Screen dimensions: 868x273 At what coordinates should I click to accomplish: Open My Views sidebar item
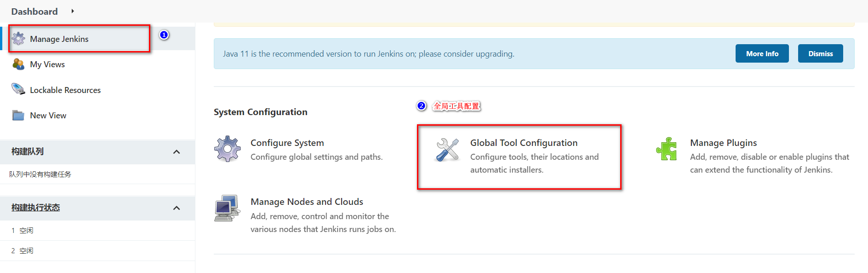point(47,64)
